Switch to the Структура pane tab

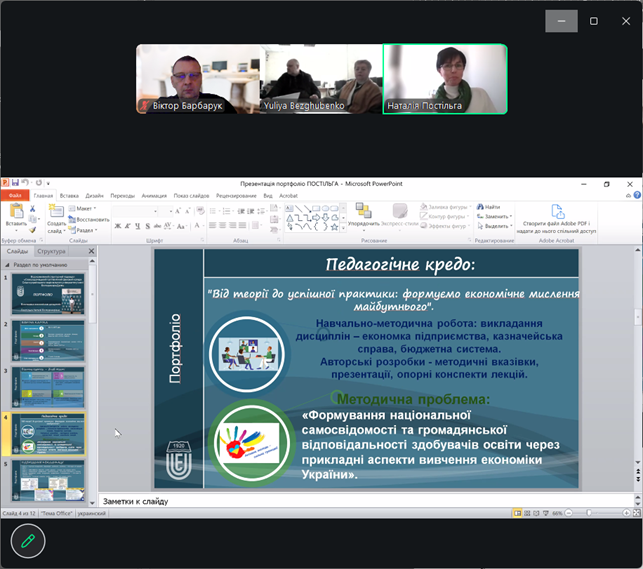click(x=51, y=251)
